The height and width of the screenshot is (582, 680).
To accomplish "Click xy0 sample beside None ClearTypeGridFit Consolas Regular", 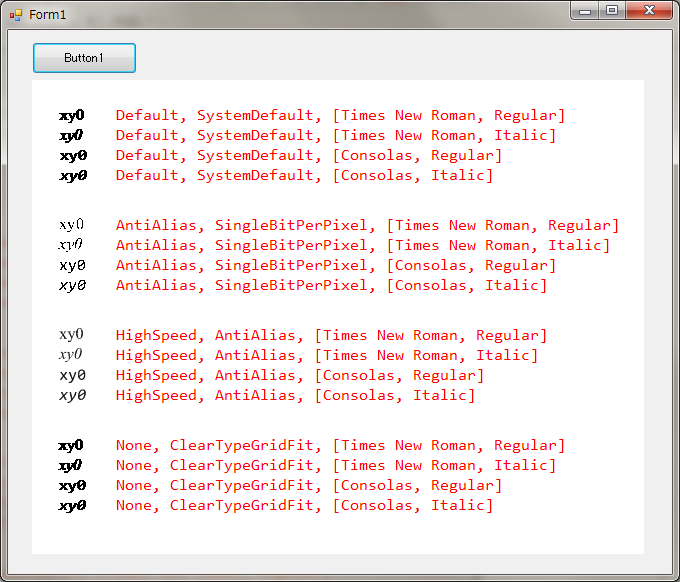I will click(x=72, y=486).
